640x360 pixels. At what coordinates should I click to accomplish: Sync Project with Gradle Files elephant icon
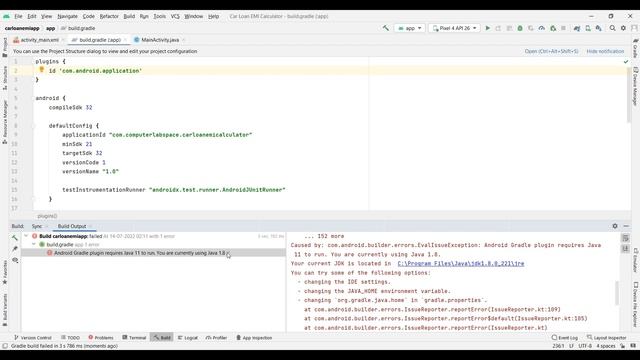click(577, 28)
